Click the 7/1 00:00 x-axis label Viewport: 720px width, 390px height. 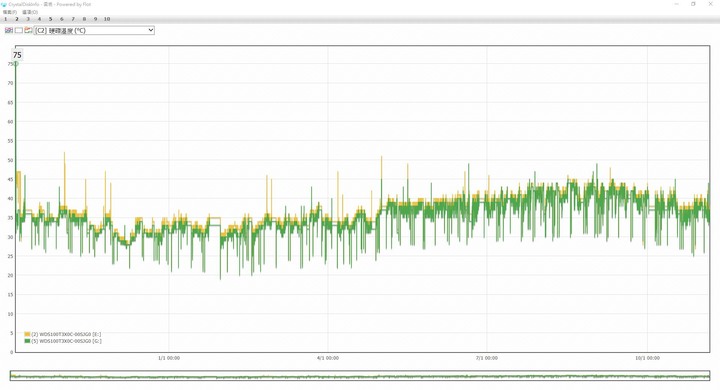point(487,358)
